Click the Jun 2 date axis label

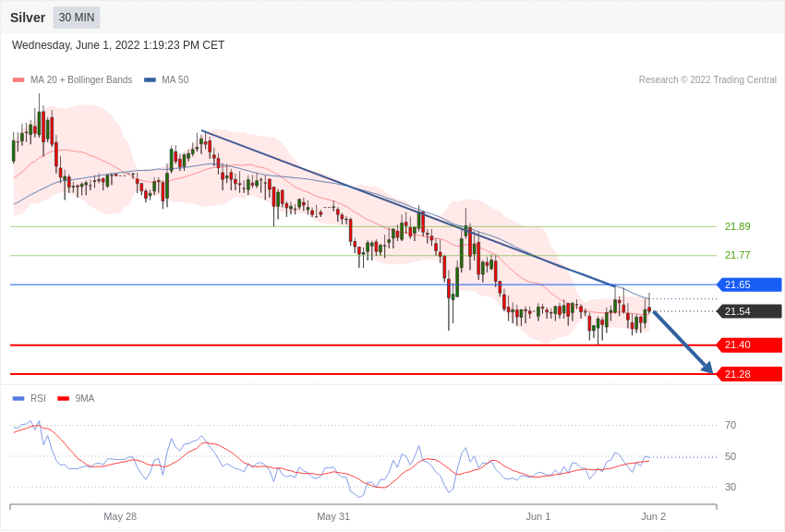click(x=653, y=516)
